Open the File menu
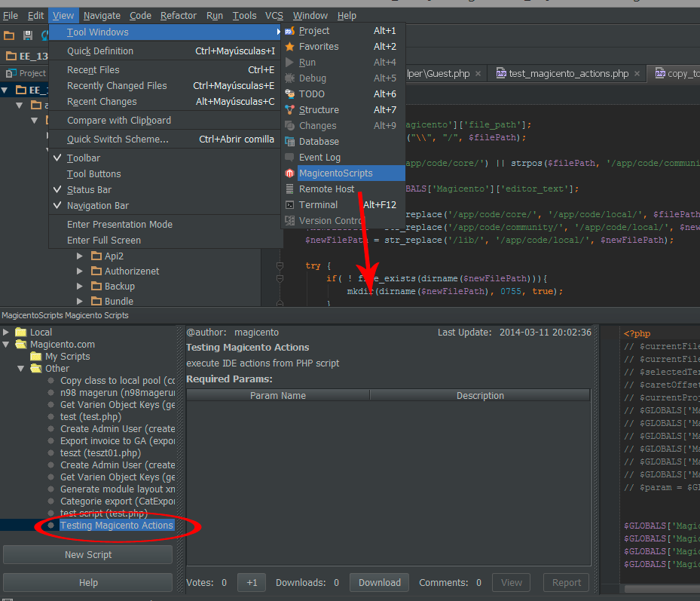The width and height of the screenshot is (700, 601). click(x=11, y=16)
